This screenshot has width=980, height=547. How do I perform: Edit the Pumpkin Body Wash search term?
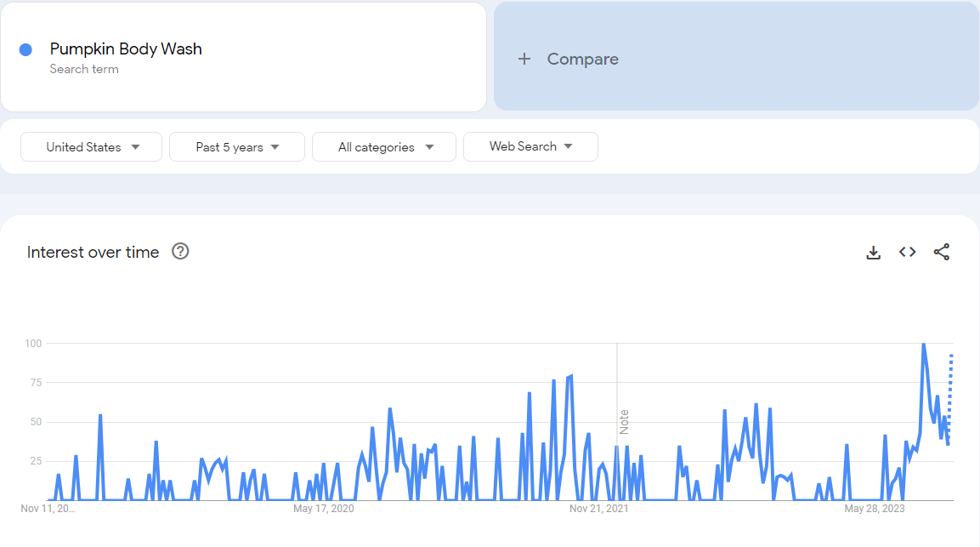pos(126,49)
